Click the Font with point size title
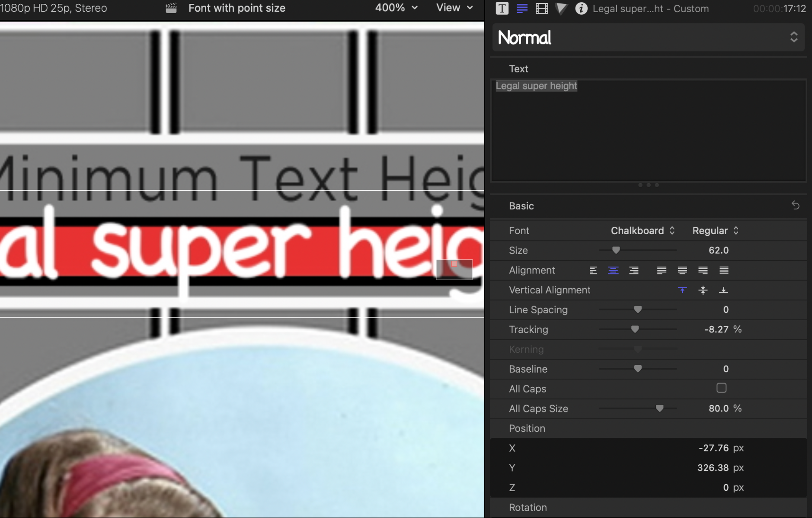This screenshot has height=518, width=812. click(237, 8)
